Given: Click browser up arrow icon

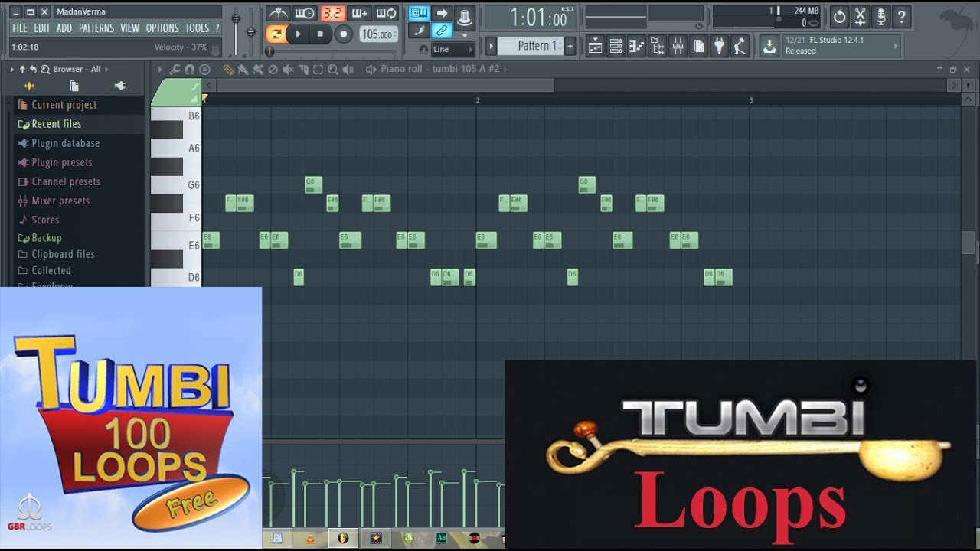Looking at the screenshot, I should (22, 69).
